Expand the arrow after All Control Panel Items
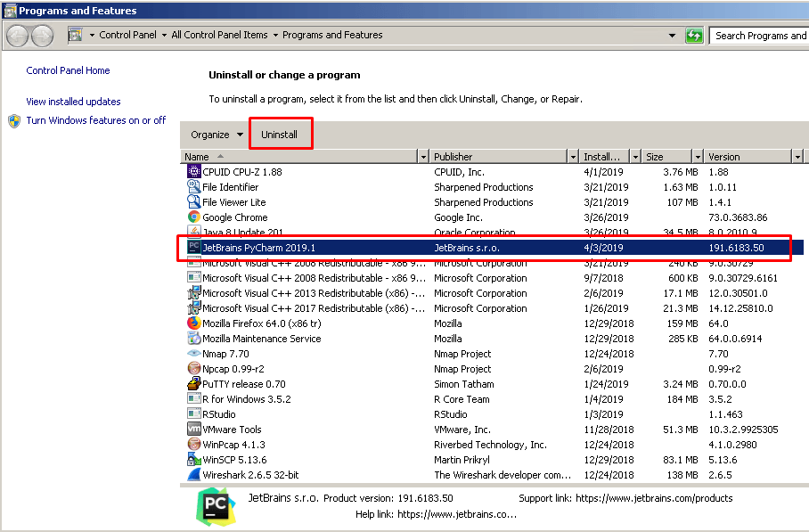The width and height of the screenshot is (809, 532). click(x=275, y=35)
